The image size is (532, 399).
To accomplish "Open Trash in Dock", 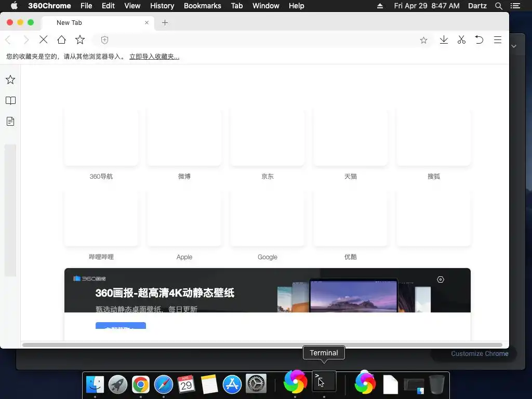I will tap(437, 384).
